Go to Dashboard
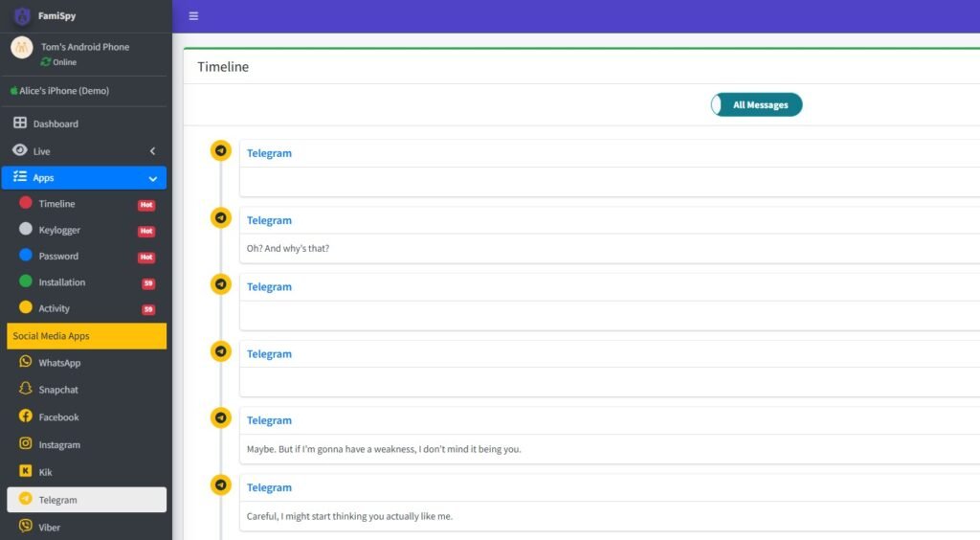Screen dimensions: 980x540 (56, 124)
